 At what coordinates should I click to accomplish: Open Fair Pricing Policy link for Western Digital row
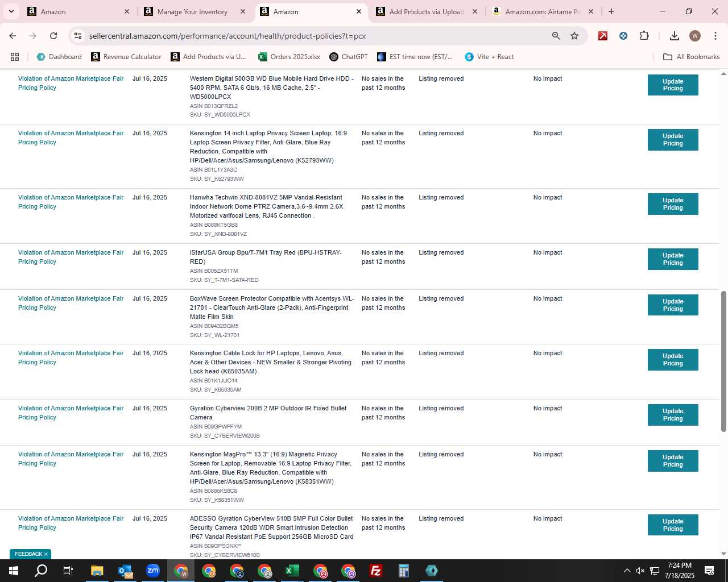pos(71,83)
